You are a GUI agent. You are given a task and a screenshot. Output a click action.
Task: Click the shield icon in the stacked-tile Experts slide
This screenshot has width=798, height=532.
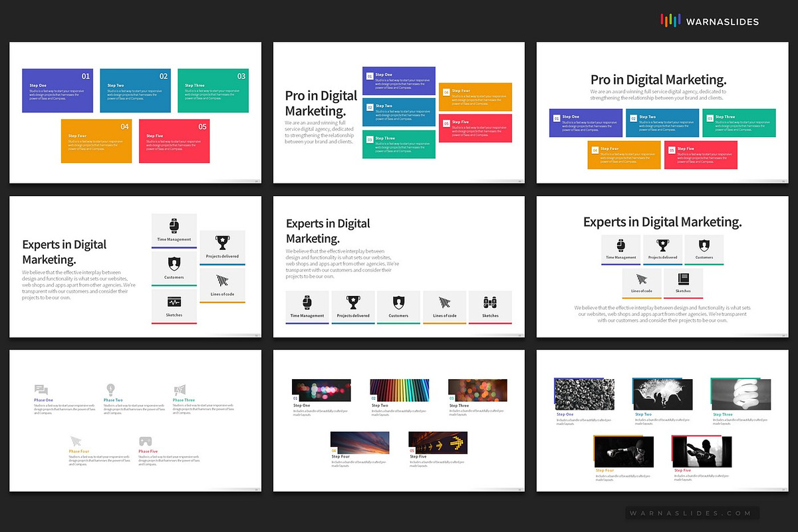pos(174,263)
